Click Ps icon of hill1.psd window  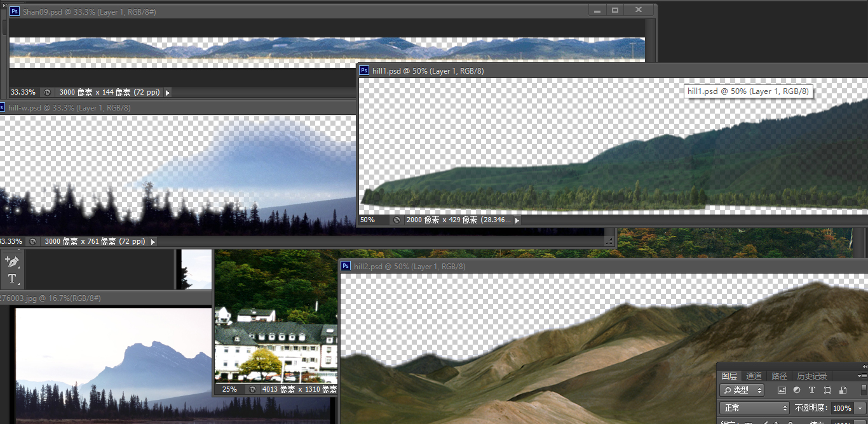pyautogui.click(x=364, y=71)
